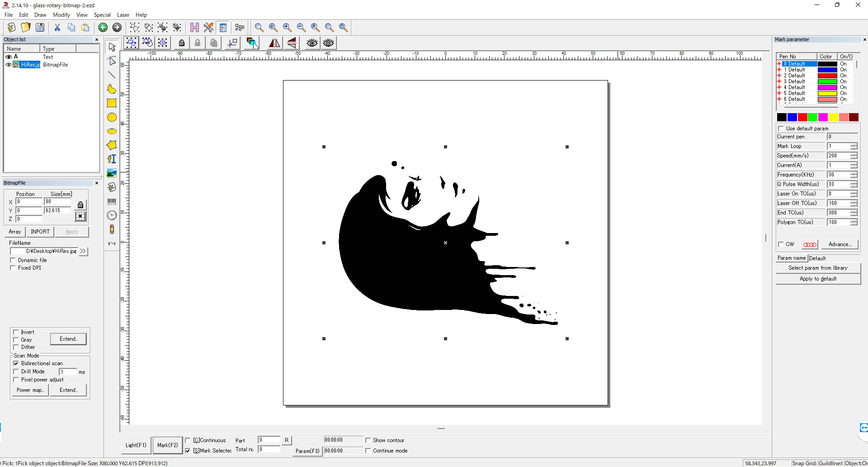This screenshot has width=868, height=467.
Task: Increase Mark Loop with spinner up arrow
Action: [854, 144]
